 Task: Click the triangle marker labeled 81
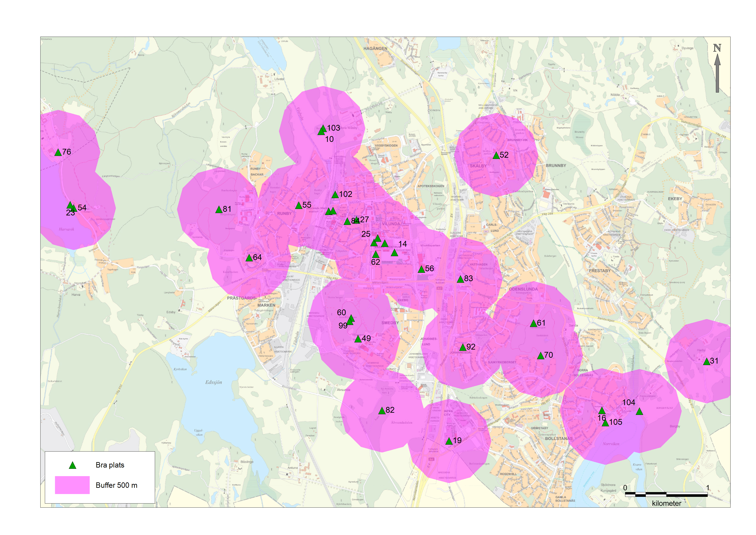[219, 210]
